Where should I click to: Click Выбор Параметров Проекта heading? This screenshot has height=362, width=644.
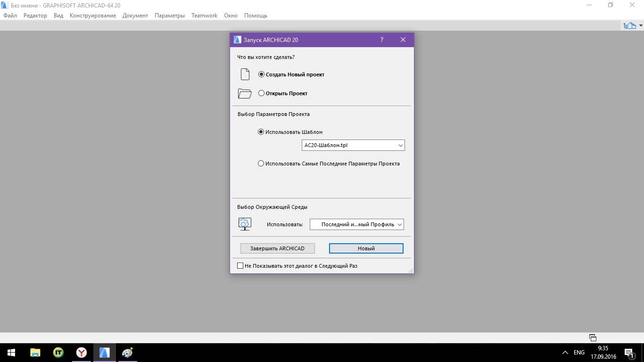tap(273, 114)
